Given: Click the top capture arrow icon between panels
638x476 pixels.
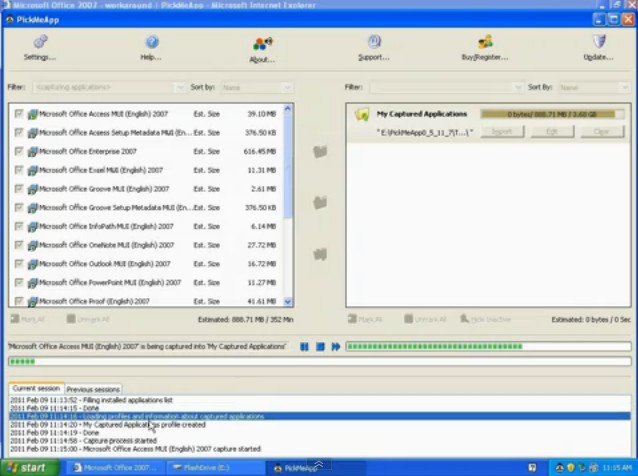Looking at the screenshot, I should coord(320,152).
